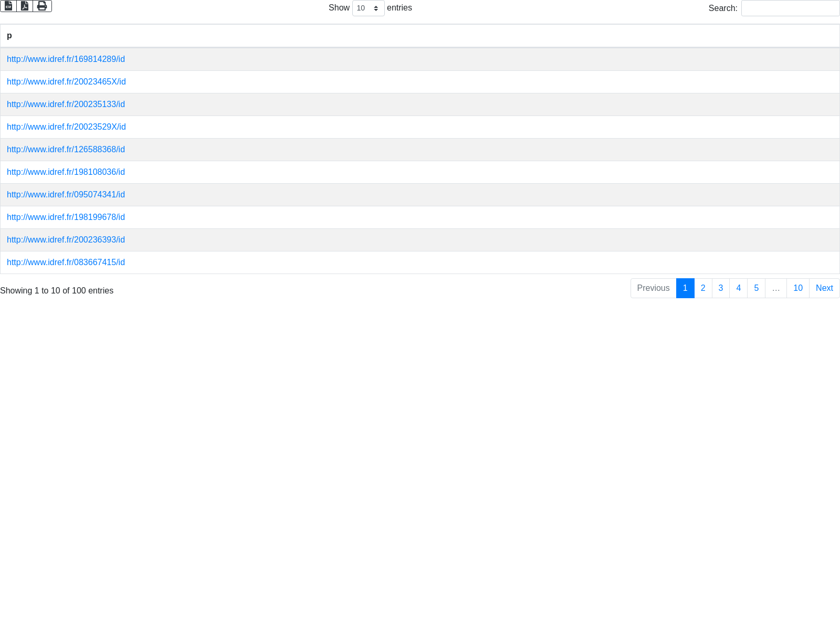
Task: Open the Show entries count dropdown
Action: click(x=368, y=8)
